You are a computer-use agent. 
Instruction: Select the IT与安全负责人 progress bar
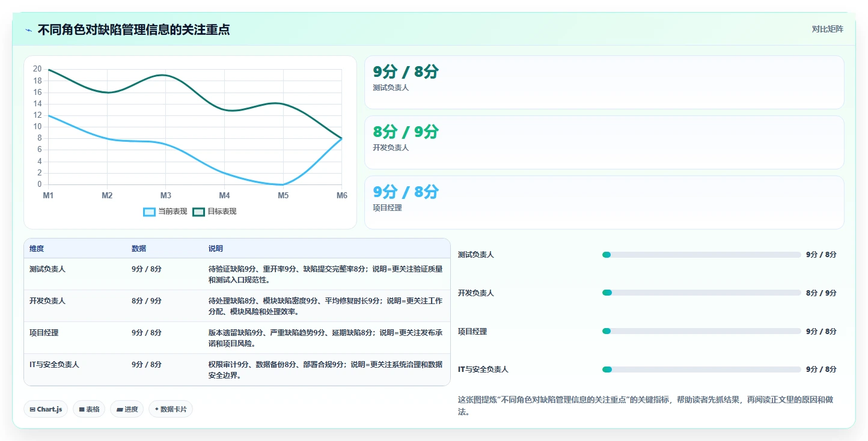(701, 370)
